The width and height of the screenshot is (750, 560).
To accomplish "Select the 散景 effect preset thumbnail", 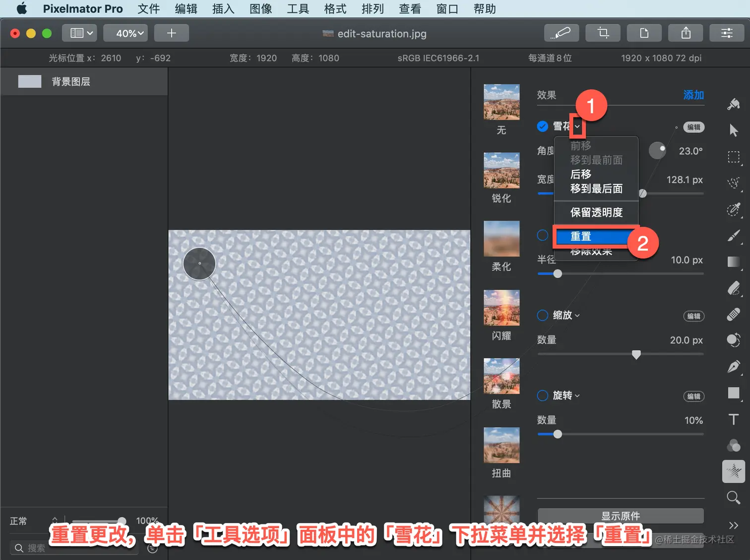I will 501,376.
